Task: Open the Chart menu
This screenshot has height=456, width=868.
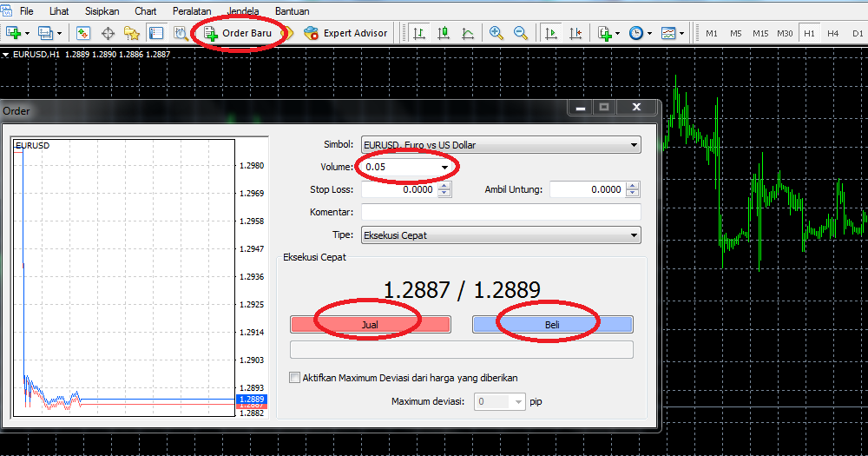Action: [x=146, y=11]
